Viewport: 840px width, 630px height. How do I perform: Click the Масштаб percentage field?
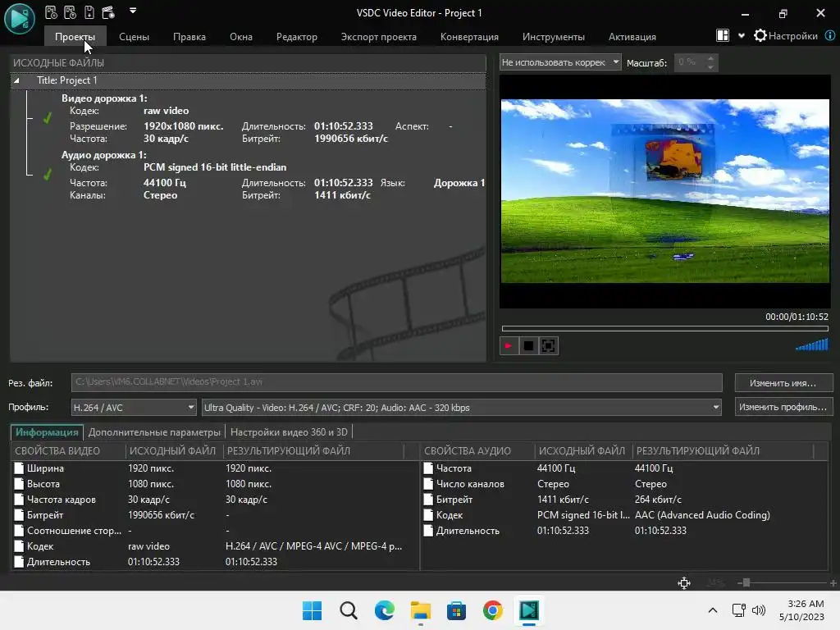click(689, 62)
